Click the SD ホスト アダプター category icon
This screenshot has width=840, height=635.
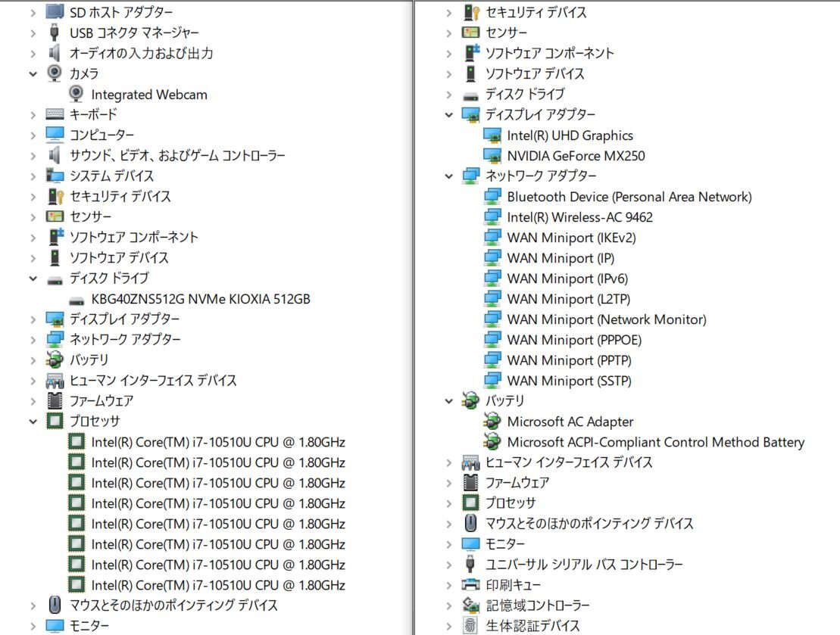pyautogui.click(x=55, y=12)
